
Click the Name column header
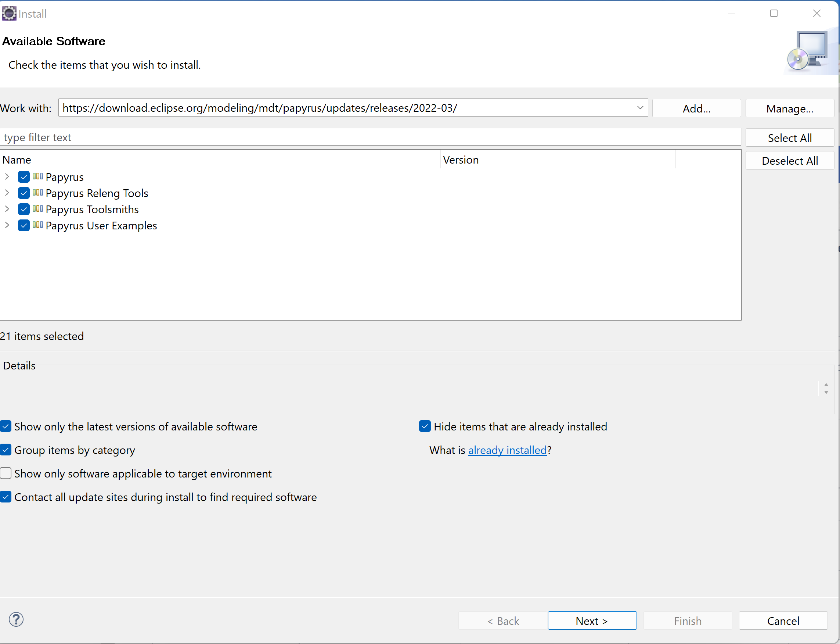pyautogui.click(x=17, y=160)
